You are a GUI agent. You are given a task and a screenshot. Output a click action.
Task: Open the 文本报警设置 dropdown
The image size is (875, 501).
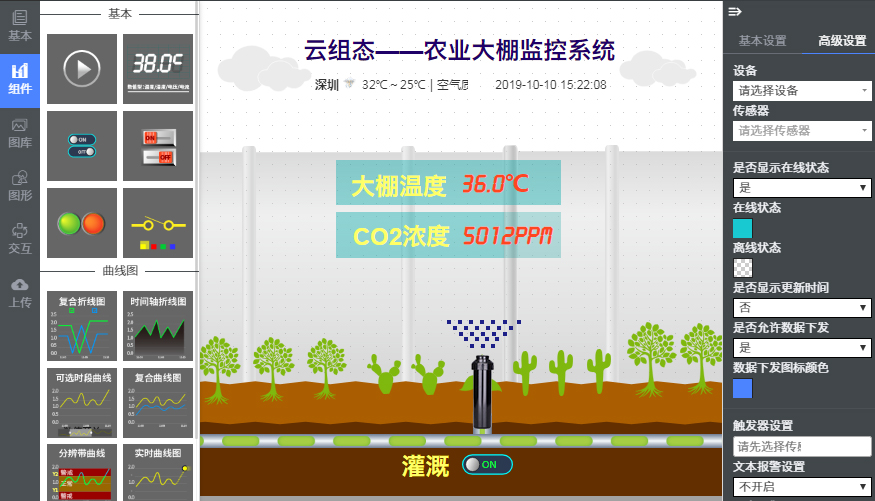tap(802, 486)
